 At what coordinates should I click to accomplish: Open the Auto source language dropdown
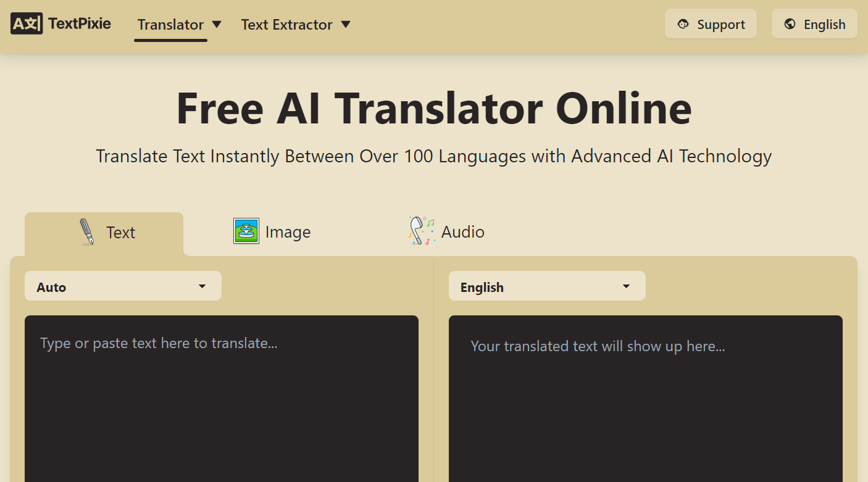[x=123, y=286]
